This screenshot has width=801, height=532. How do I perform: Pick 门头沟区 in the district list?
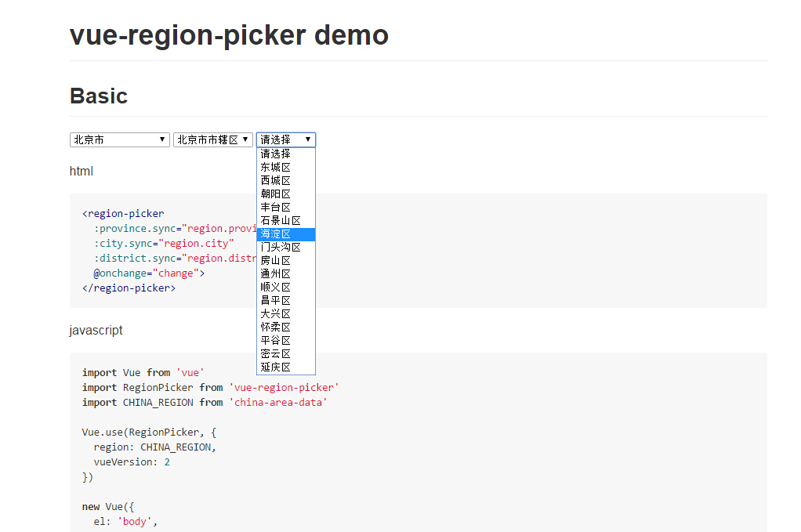(285, 247)
